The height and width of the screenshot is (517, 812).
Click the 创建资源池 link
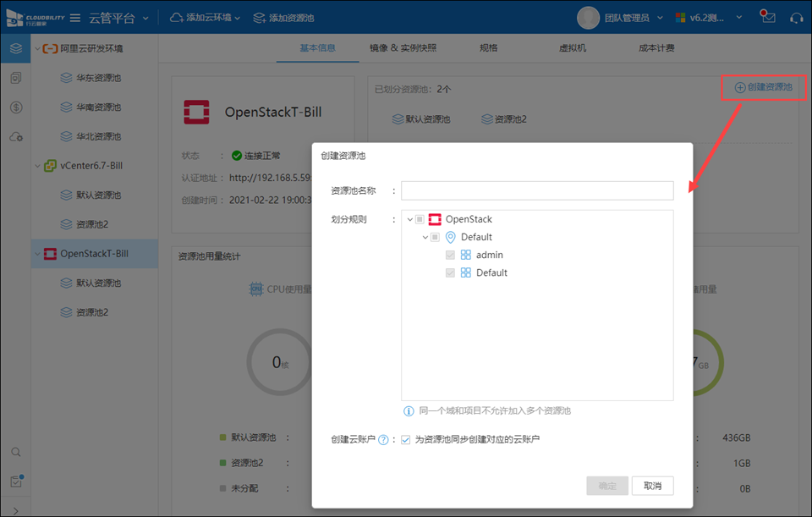click(763, 87)
